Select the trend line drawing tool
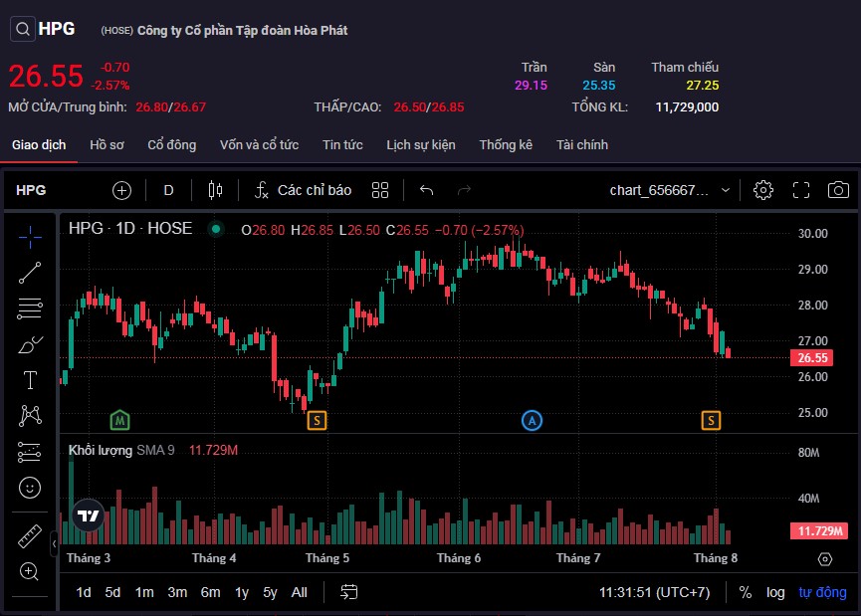Screen dimensions: 861x616 30,273
